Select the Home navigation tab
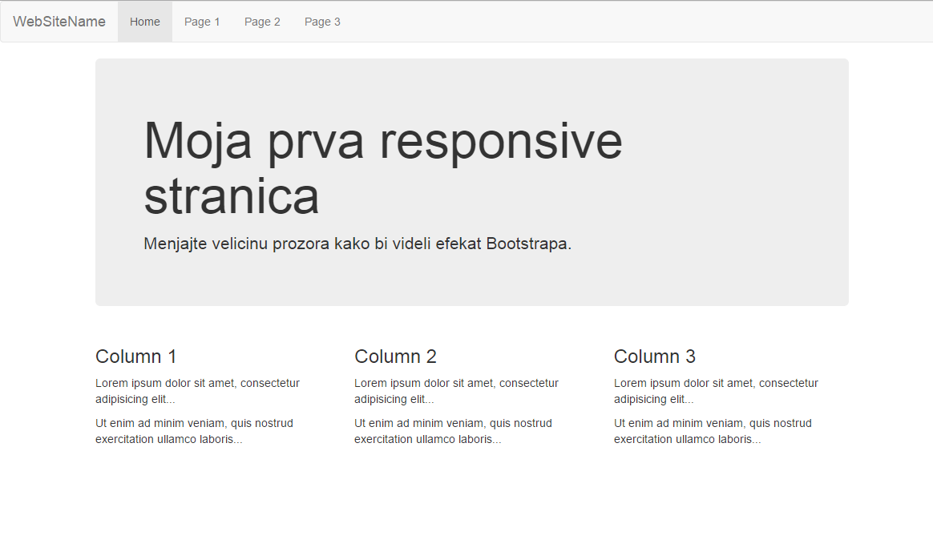Viewport: 933px width, 560px height. click(145, 22)
